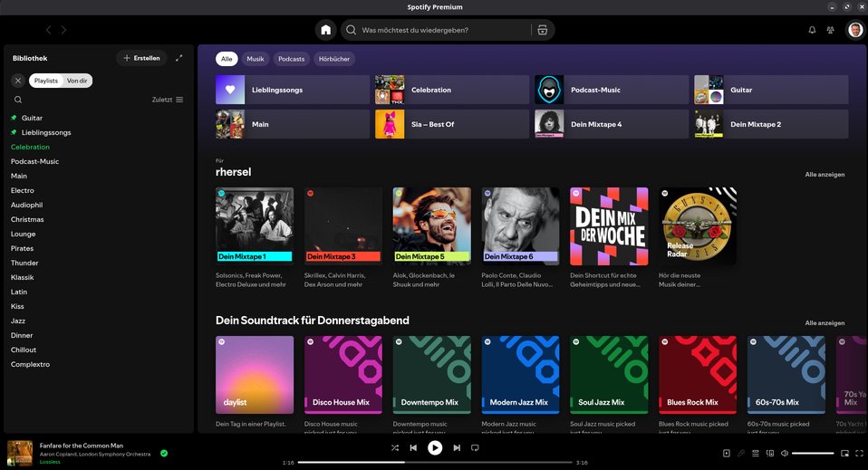Open the queue view
The width and height of the screenshot is (868, 470).
pos(755,453)
